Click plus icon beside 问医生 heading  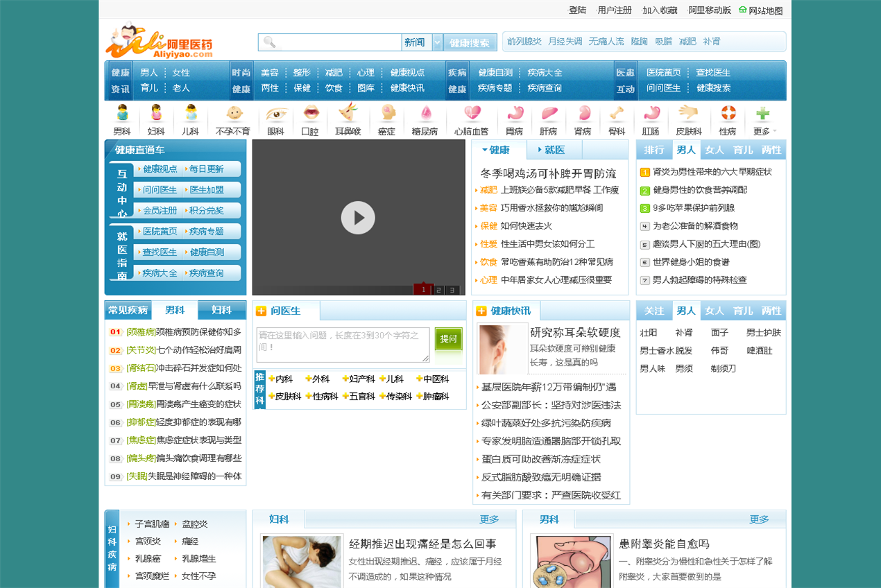coord(261,311)
